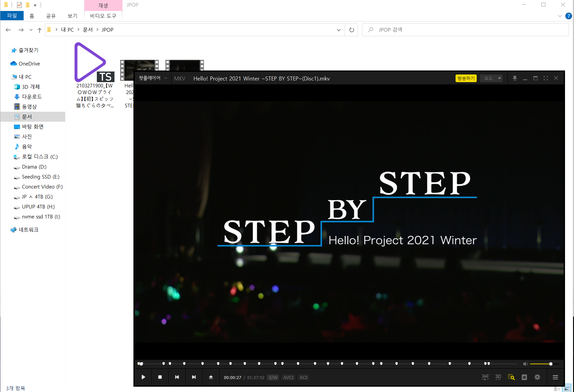574x392 pixels.
Task: Go back in Explorer navigation
Action: (x=8, y=30)
